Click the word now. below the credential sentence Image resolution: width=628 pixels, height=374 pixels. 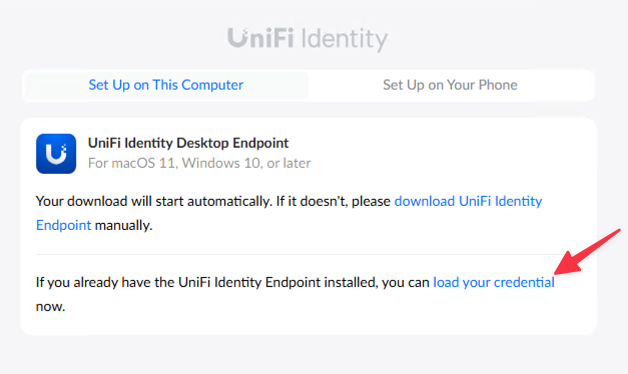[50, 307]
